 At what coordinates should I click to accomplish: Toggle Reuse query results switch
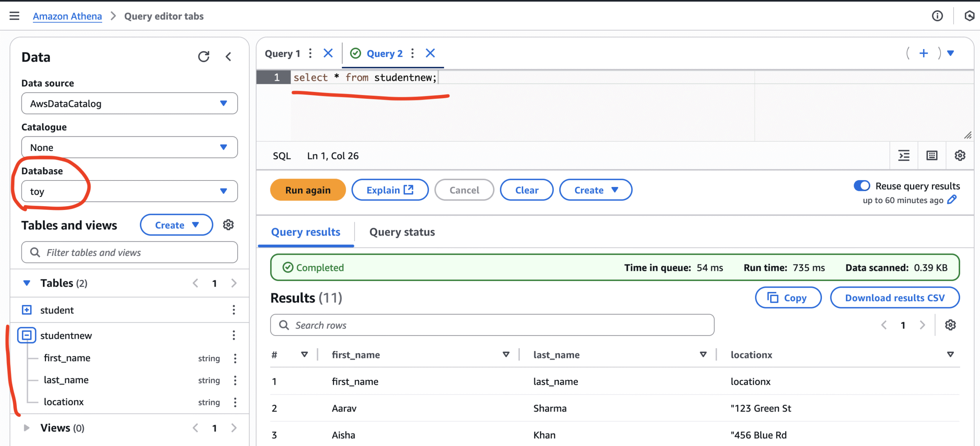click(x=862, y=186)
